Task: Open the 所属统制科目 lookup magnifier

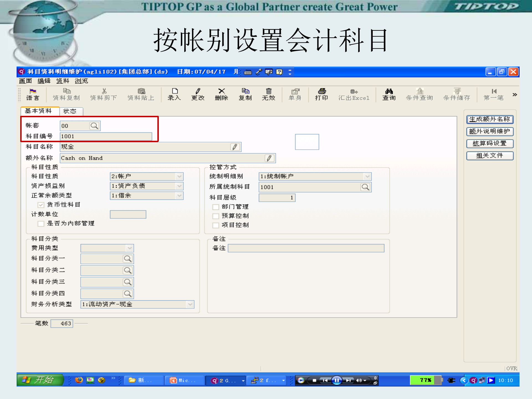Action: [365, 187]
